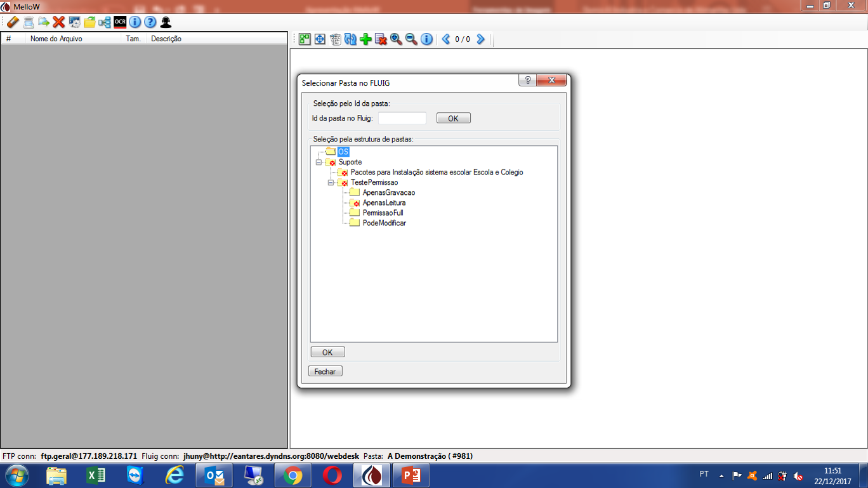Image resolution: width=868 pixels, height=488 pixels.
Task: Open the support headset agent icon
Action: (166, 22)
